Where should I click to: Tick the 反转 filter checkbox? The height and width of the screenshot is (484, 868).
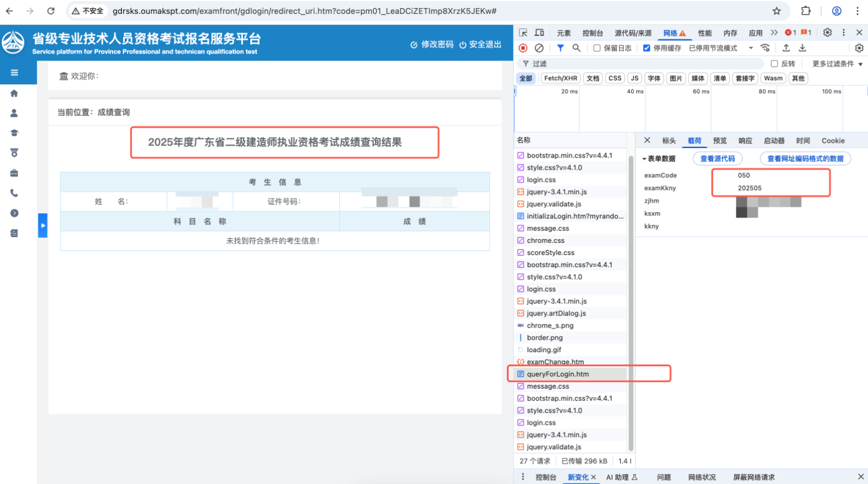pyautogui.click(x=774, y=64)
